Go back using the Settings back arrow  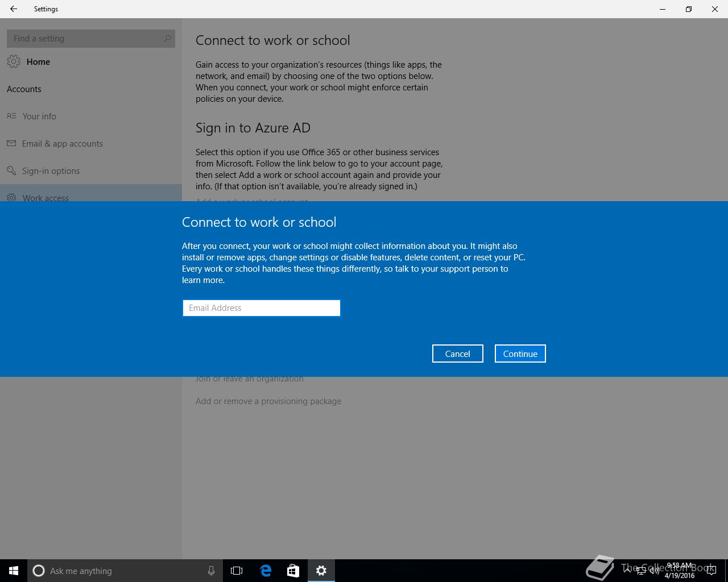pyautogui.click(x=14, y=9)
